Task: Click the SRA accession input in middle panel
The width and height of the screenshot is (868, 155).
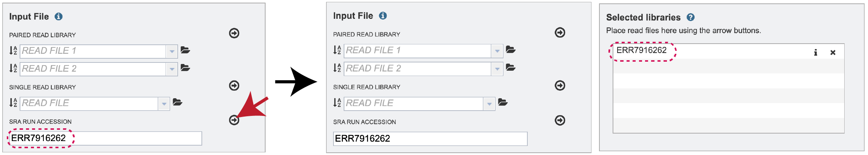Action: 430,139
